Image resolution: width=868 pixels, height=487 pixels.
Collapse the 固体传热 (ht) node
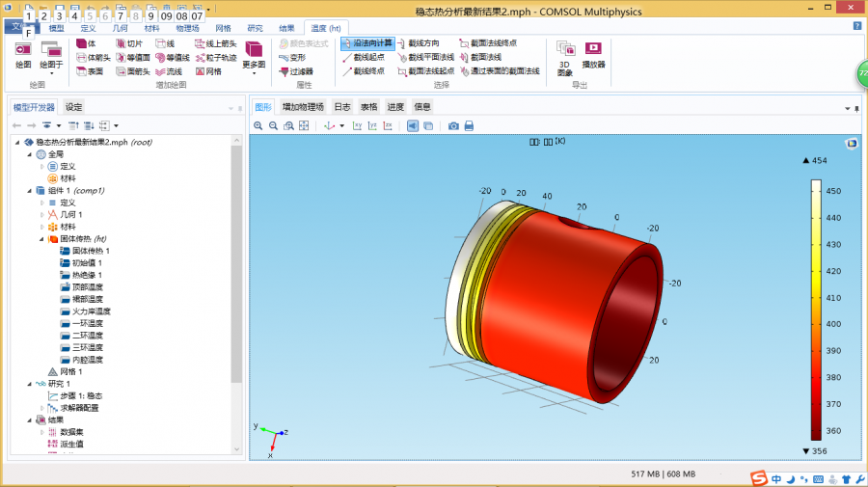point(41,239)
